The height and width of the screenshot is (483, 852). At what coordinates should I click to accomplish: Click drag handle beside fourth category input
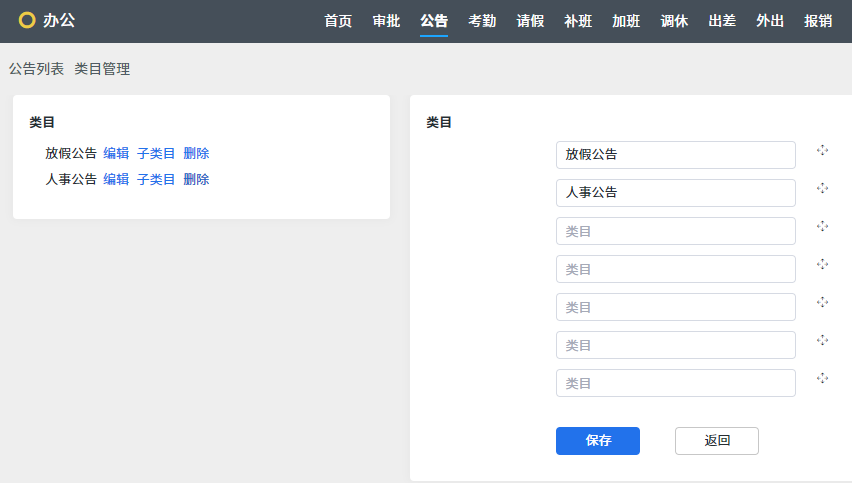pyautogui.click(x=822, y=264)
